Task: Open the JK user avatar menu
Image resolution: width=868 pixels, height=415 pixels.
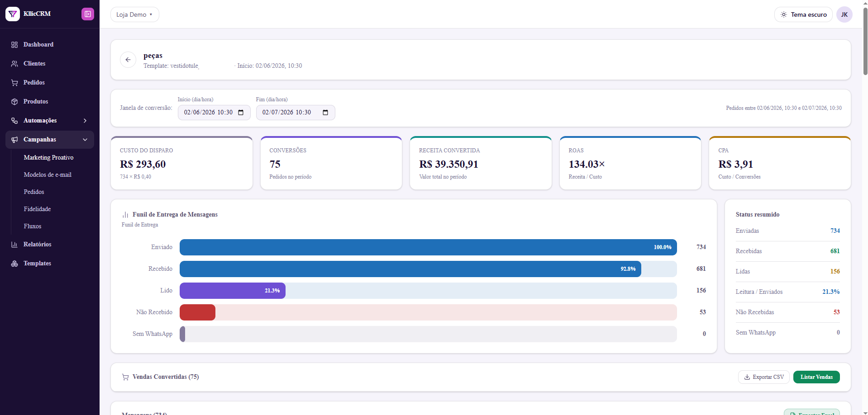Action: point(844,14)
